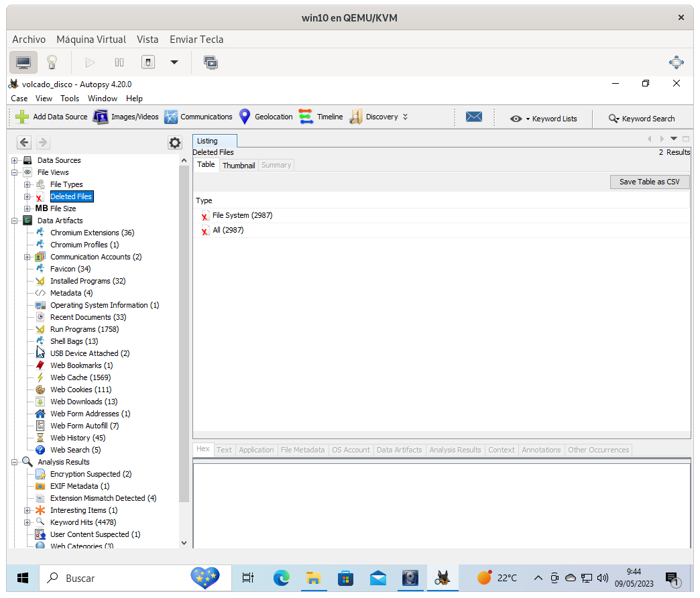Click the envelope messages icon in toolbar
The height and width of the screenshot is (598, 700).
click(474, 117)
